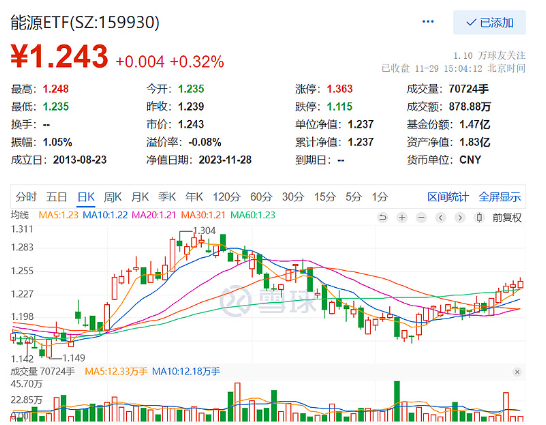Zoom out the chart with minus icon

pos(421,218)
